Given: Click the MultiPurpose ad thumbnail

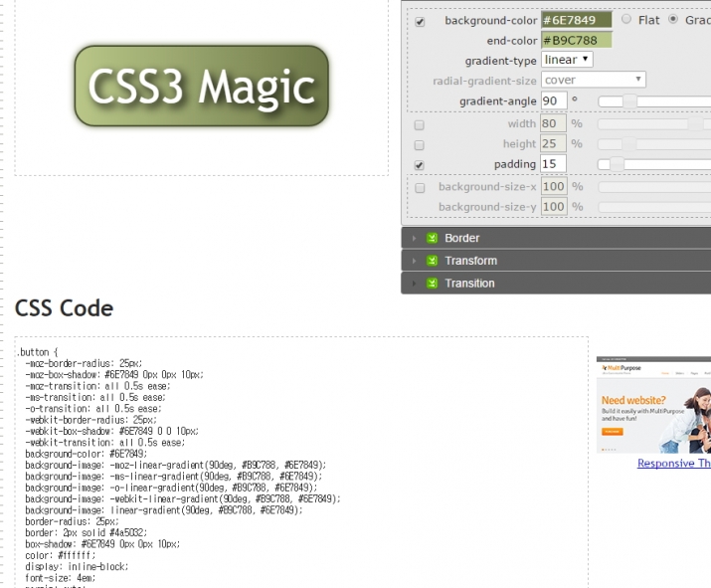Looking at the screenshot, I should [x=653, y=405].
